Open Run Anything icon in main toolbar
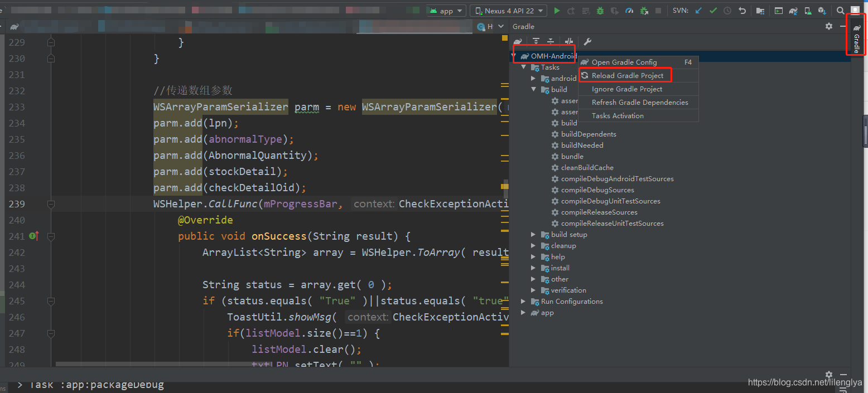Viewport: 868px width, 393px height. (x=779, y=11)
